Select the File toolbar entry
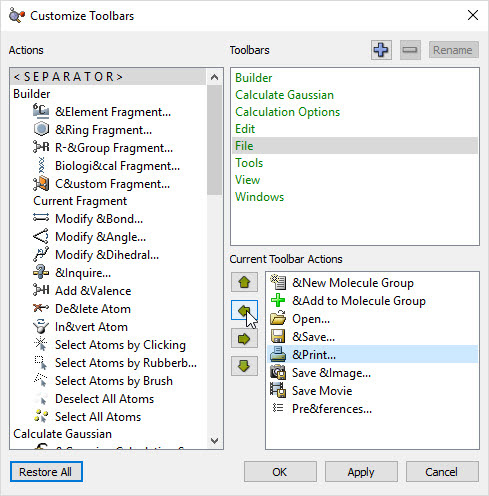The width and height of the screenshot is (489, 496). 355,146
